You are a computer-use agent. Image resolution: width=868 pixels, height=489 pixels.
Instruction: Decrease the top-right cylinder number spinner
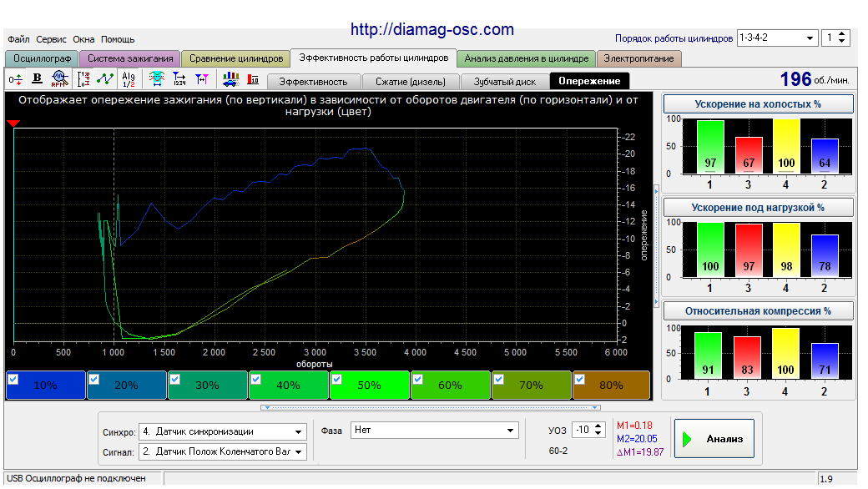coord(842,42)
